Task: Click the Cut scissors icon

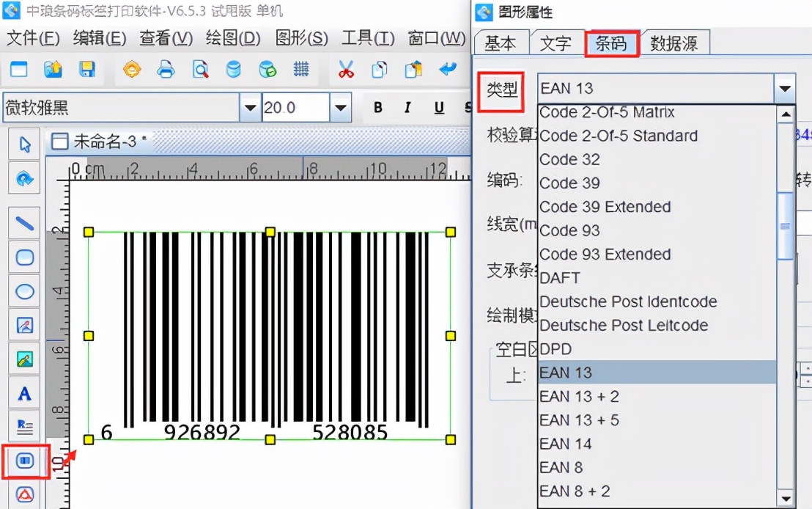Action: (346, 69)
